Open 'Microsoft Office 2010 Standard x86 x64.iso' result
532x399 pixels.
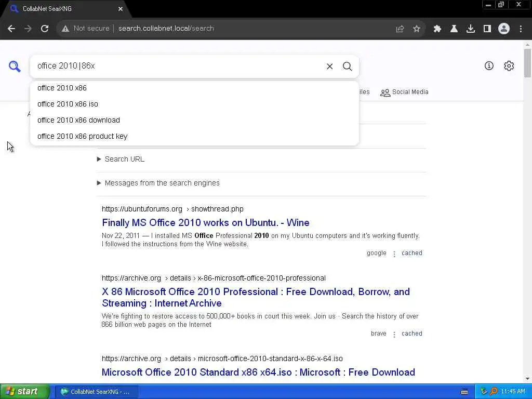pos(258,372)
